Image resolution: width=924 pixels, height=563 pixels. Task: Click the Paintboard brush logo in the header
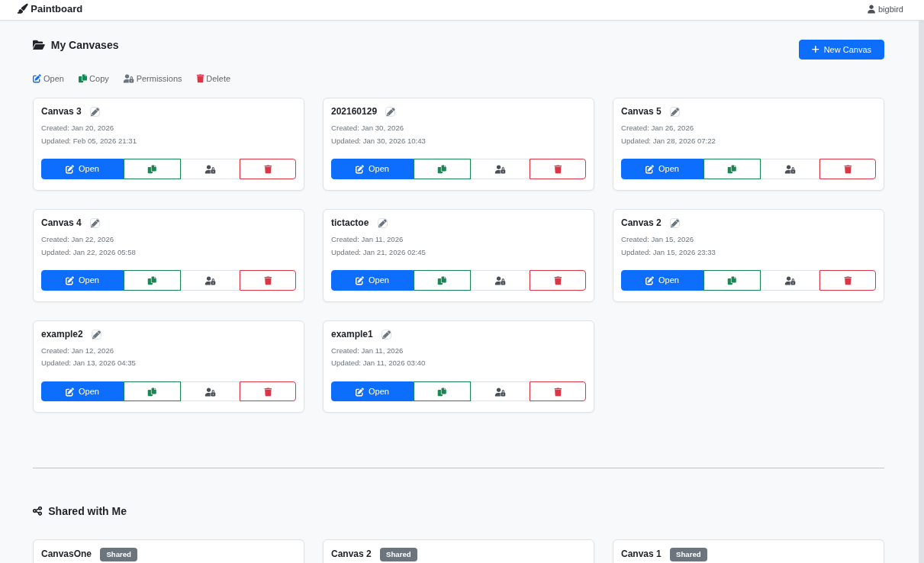[x=21, y=8]
